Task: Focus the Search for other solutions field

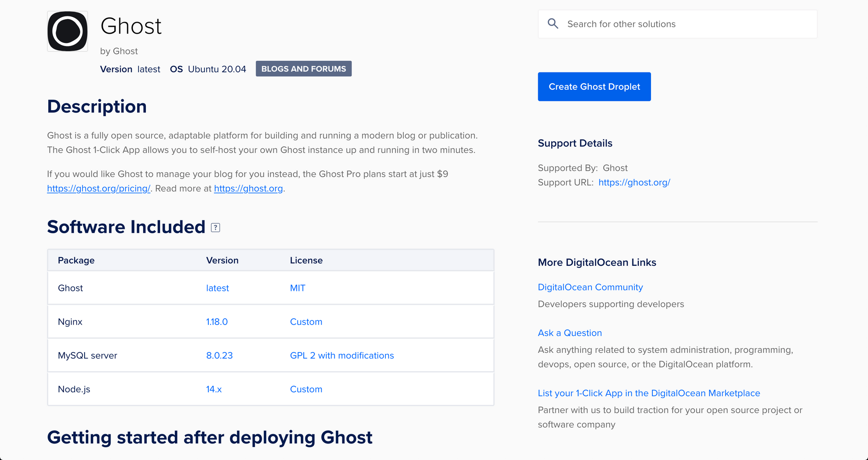Action: [x=677, y=24]
